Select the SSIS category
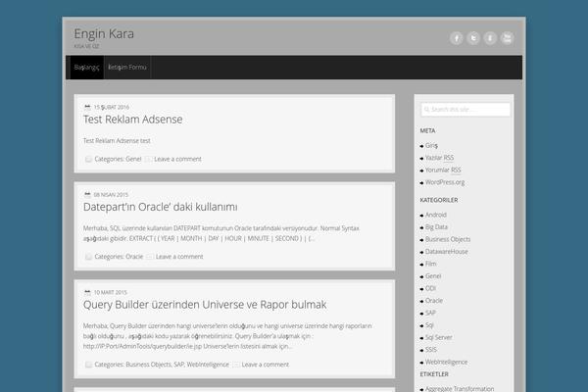The width and height of the screenshot is (588, 392). point(431,350)
